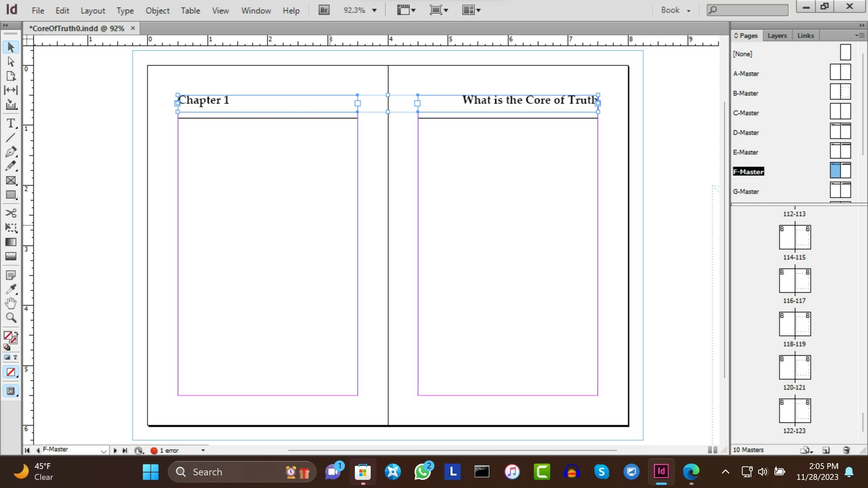This screenshot has height=488, width=868.
Task: Toggle Normal view mode button in the toolbox
Action: (x=10, y=391)
